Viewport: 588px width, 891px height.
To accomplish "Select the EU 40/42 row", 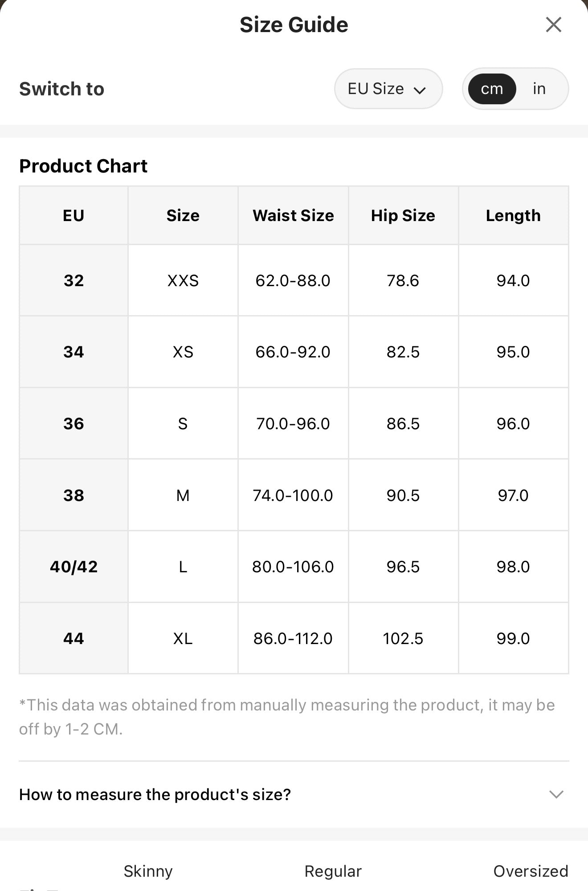I will coord(294,567).
